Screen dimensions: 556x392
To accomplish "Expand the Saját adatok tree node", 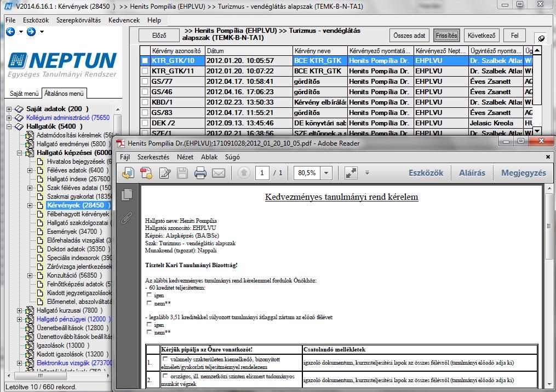I will pos(9,109).
